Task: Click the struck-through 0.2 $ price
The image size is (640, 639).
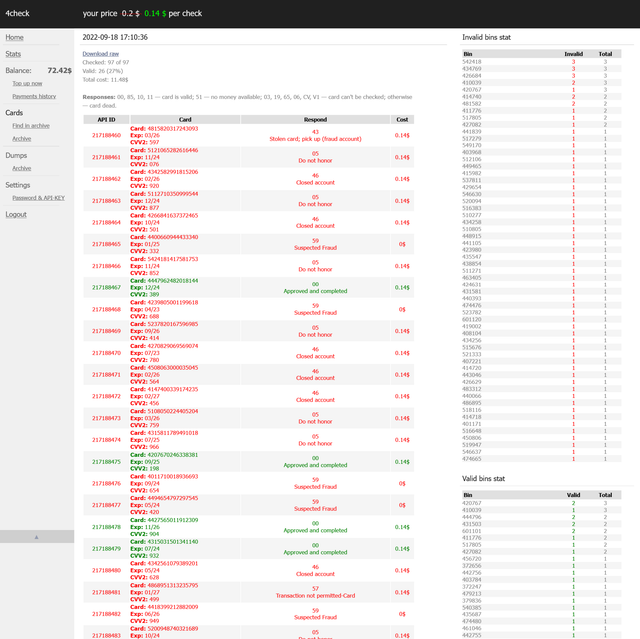Action: coord(131,13)
